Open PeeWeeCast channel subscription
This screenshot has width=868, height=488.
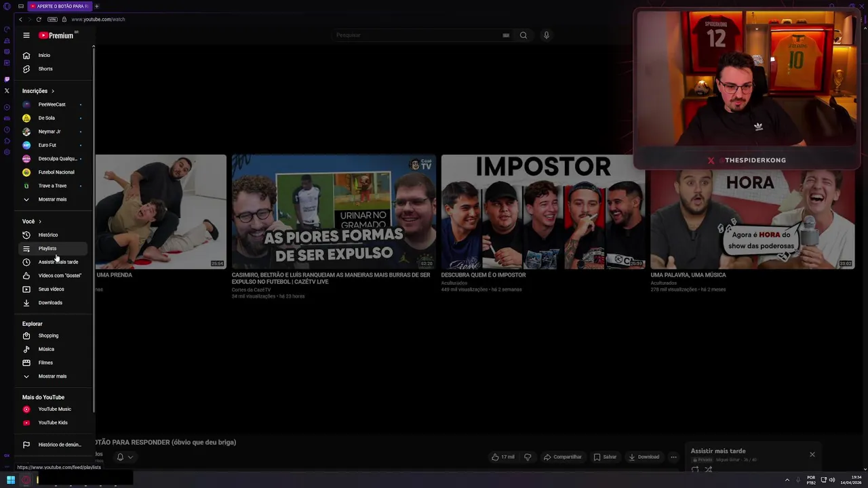(x=54, y=104)
